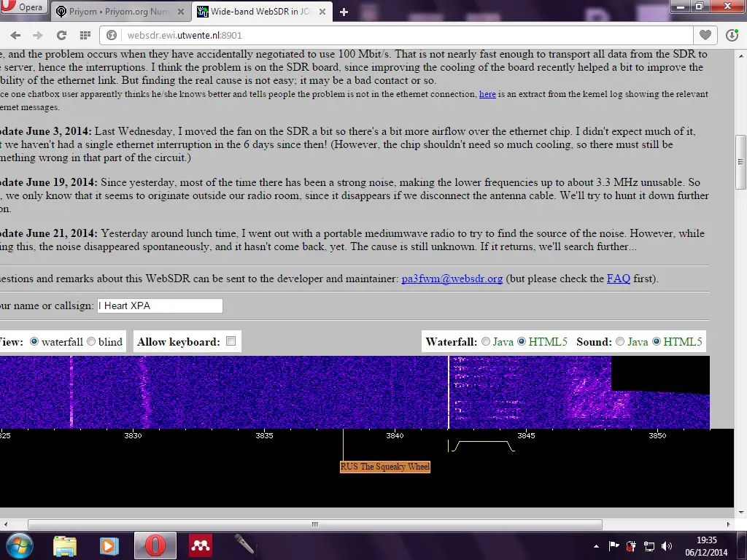Click the pa3fwm@websdr.org email link

[x=452, y=279]
